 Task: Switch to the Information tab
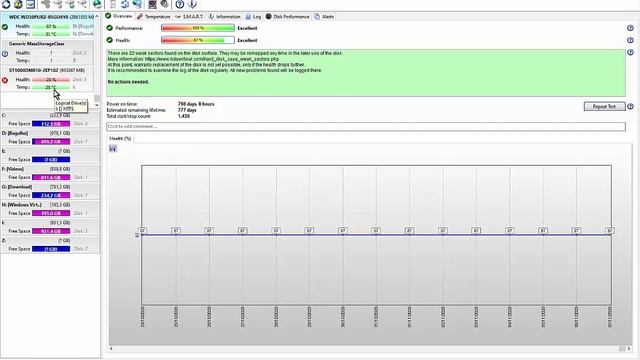[x=224, y=16]
